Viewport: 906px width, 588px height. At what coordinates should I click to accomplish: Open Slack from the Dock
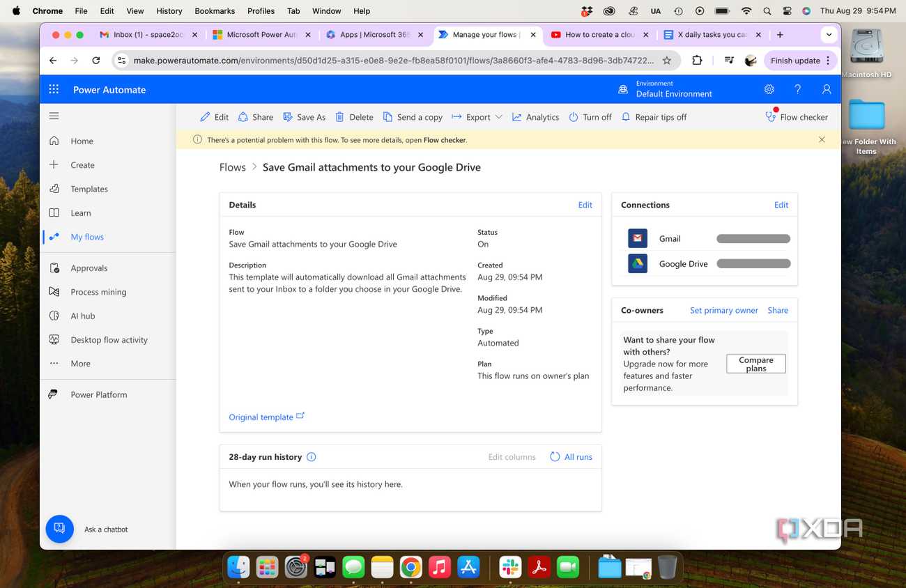[x=510, y=567]
